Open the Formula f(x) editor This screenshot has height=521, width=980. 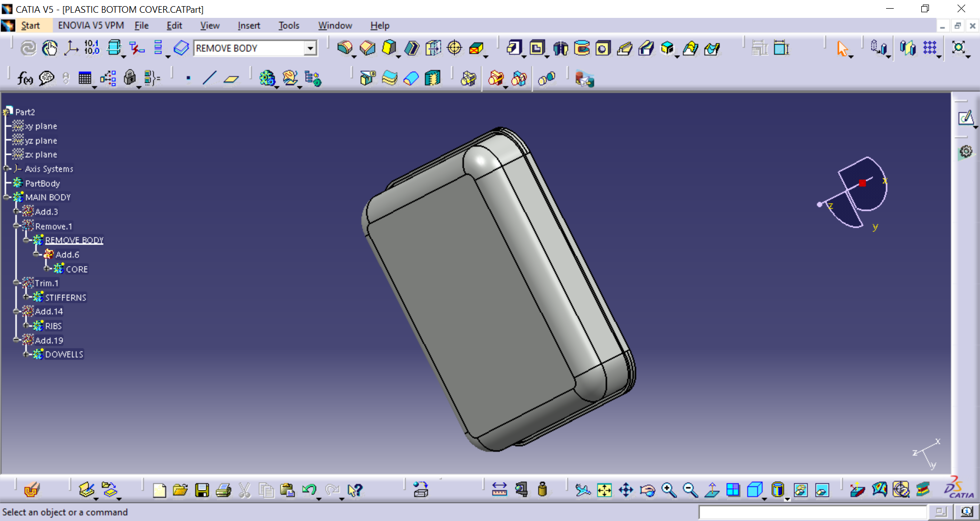click(x=25, y=78)
